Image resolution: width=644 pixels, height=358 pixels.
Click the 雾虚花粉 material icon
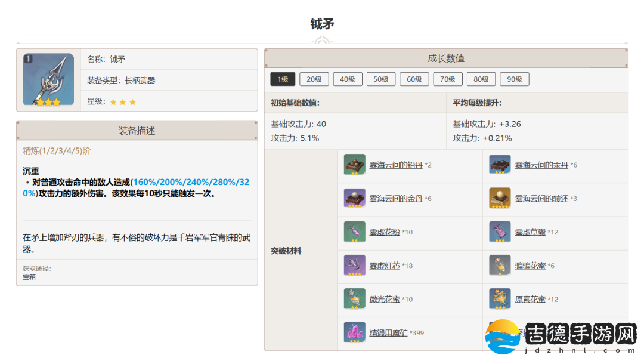(x=354, y=232)
